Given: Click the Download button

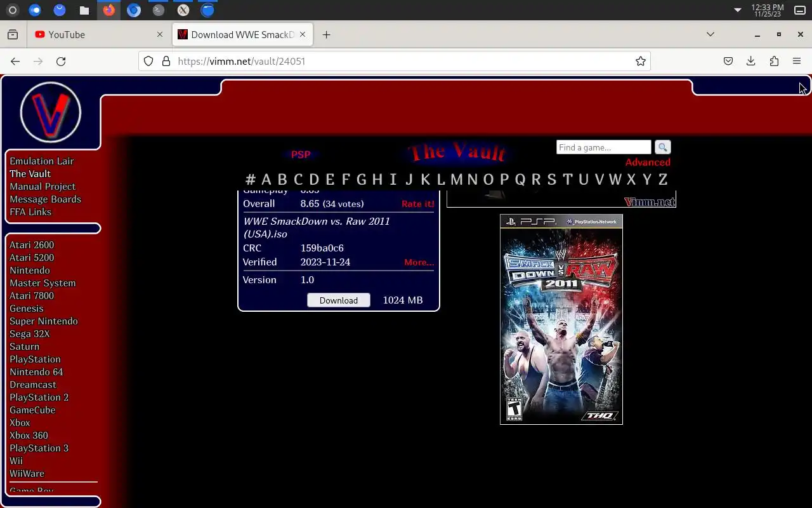Looking at the screenshot, I should [x=339, y=300].
